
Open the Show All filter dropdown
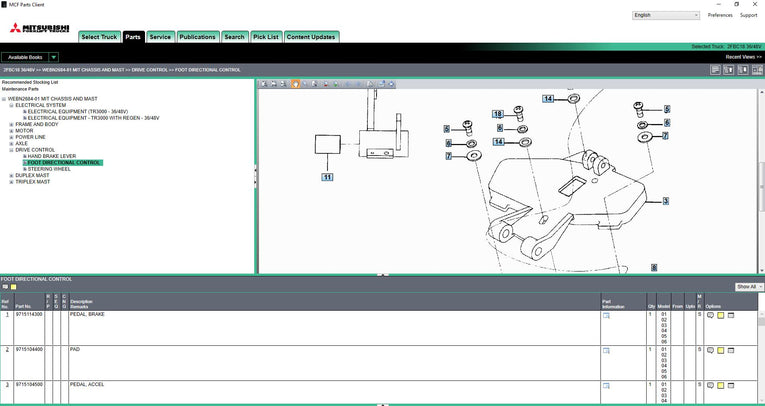pyautogui.click(x=749, y=287)
